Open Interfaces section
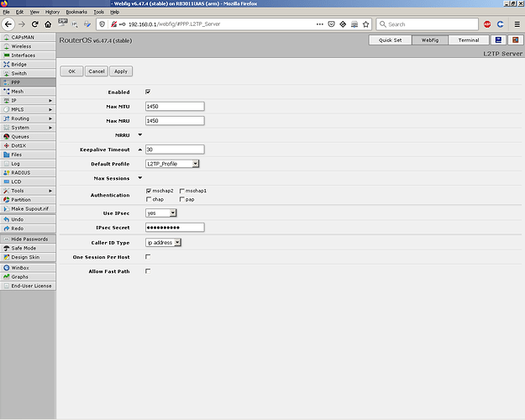 click(28, 55)
